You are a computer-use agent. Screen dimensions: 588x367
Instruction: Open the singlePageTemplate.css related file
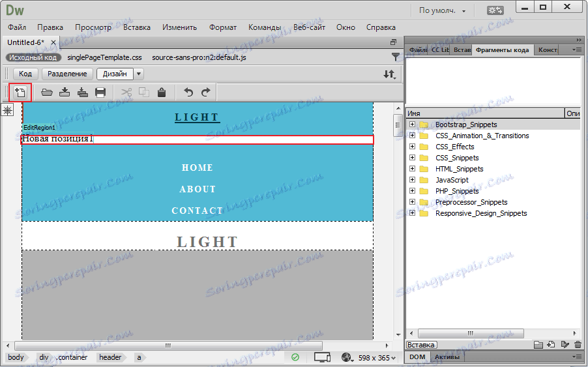pos(104,57)
